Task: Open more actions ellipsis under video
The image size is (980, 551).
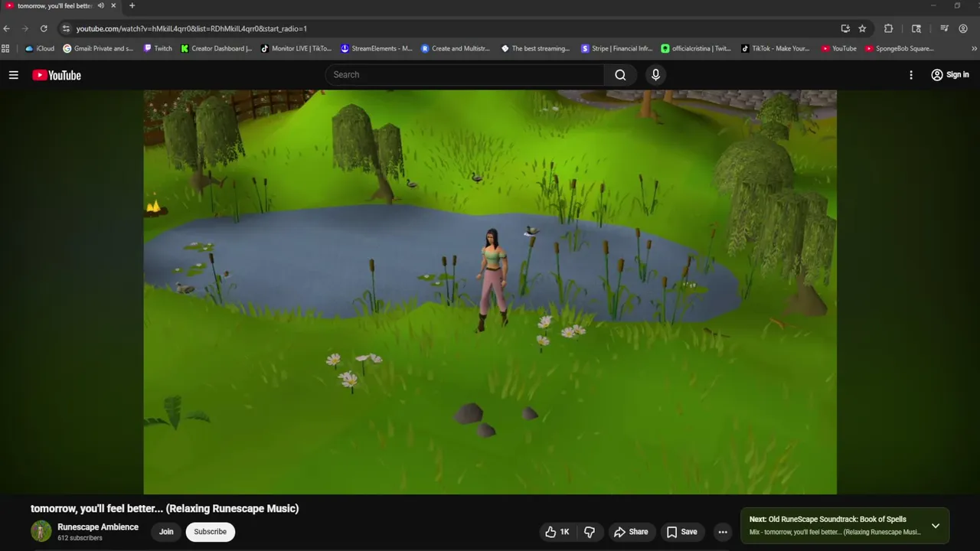Action: 723,532
